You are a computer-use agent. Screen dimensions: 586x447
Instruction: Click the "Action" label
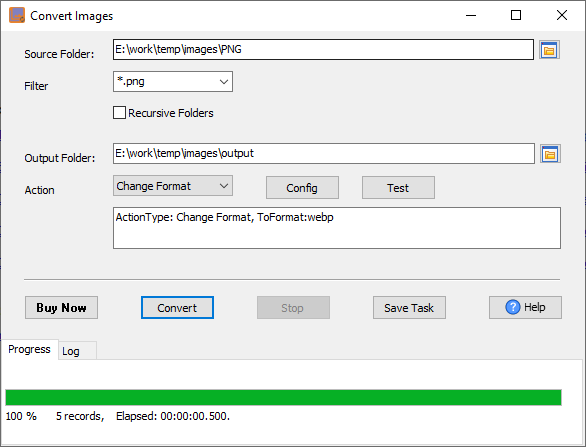point(39,190)
